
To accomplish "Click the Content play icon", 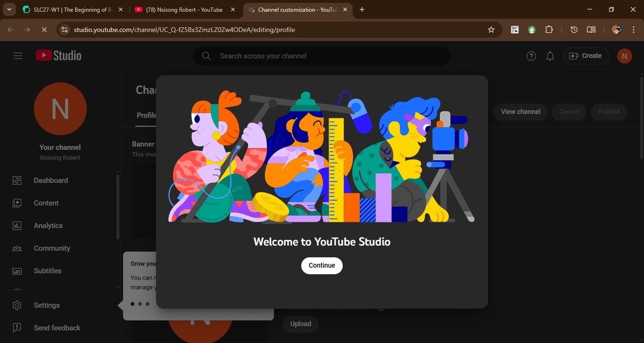I will (17, 203).
